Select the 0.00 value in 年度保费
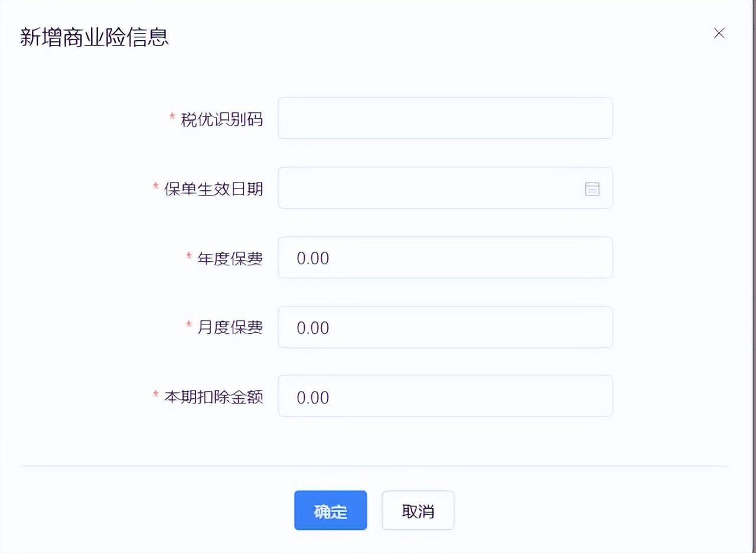The image size is (756, 553). 313,258
